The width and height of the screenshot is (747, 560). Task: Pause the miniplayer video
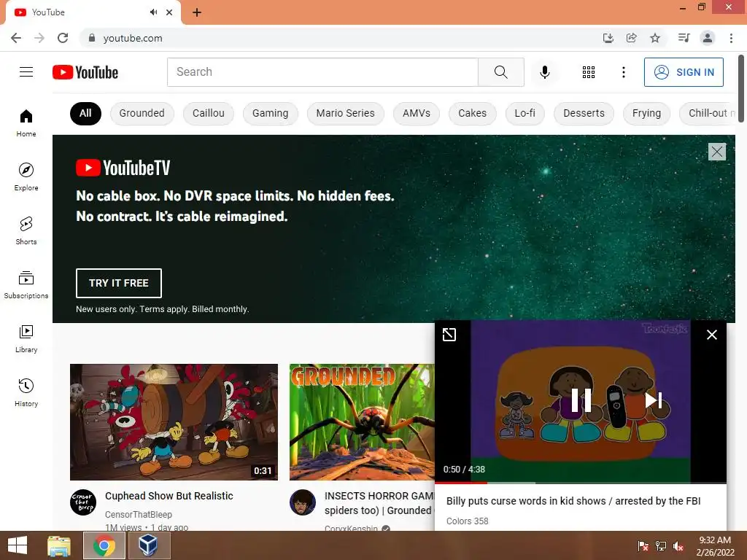point(581,400)
